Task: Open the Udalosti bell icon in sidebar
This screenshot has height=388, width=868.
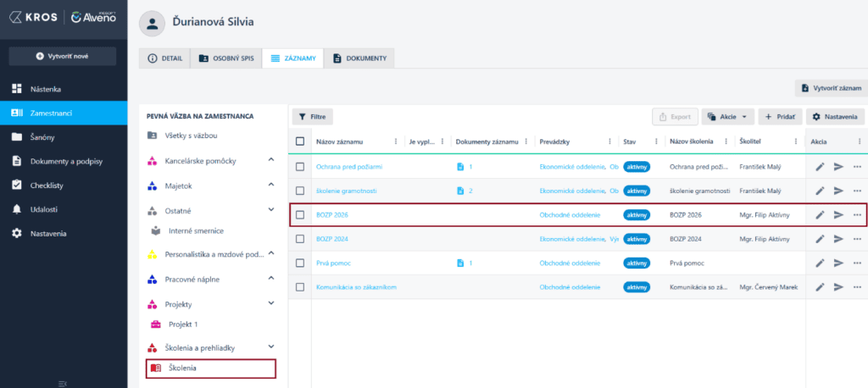Action: [17, 208]
